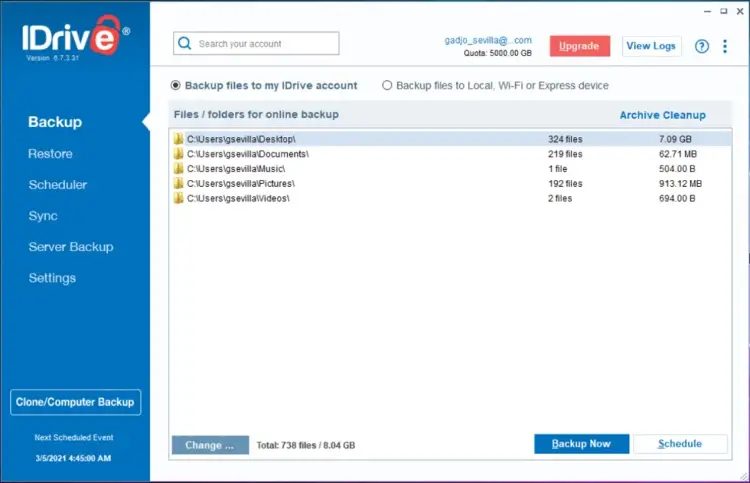Click the Change ... button

pyautogui.click(x=210, y=445)
